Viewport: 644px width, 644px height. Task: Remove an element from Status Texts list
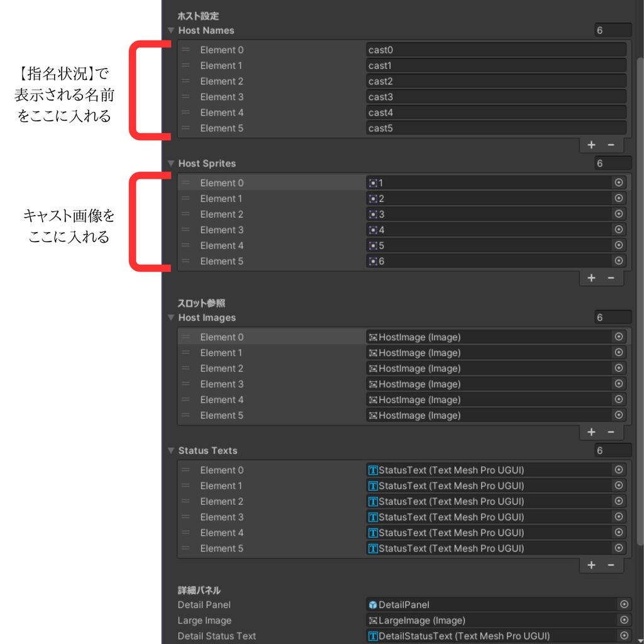[611, 565]
